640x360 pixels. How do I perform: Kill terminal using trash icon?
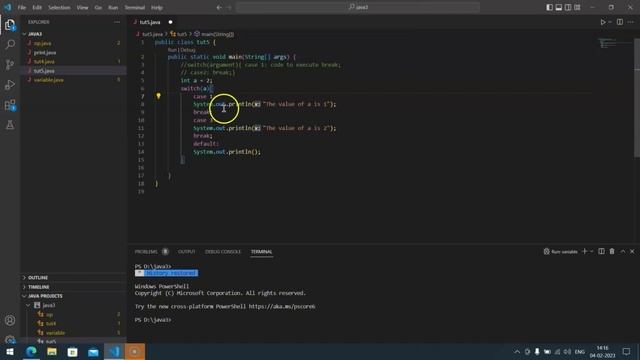(x=612, y=251)
